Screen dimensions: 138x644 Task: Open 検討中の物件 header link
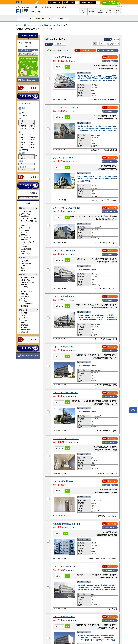coord(69,2)
